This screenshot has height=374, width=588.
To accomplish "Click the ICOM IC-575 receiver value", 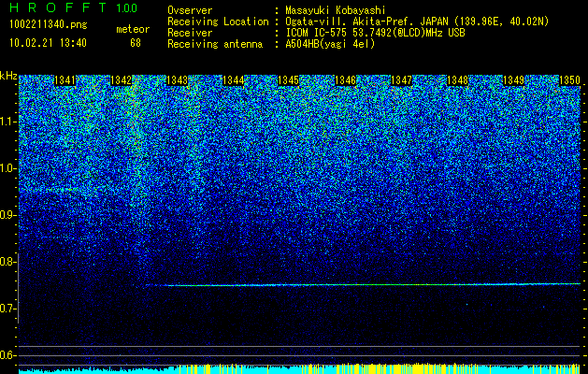I will tap(376, 33).
